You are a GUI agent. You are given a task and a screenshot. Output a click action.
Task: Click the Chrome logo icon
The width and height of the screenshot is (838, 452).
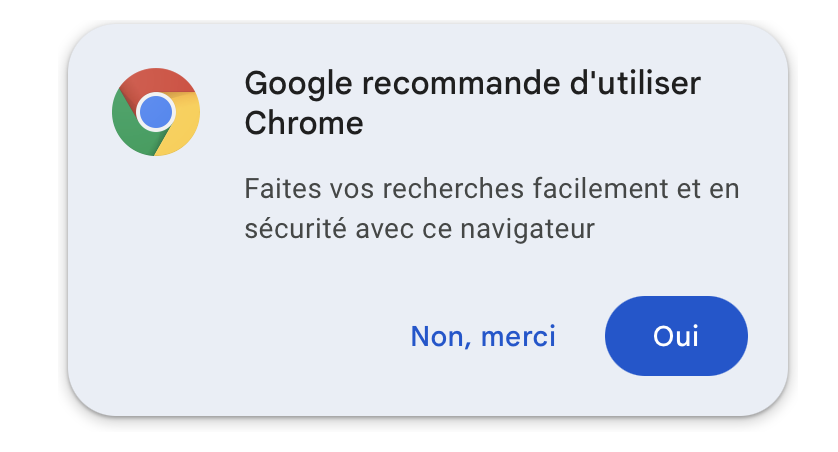[156, 112]
